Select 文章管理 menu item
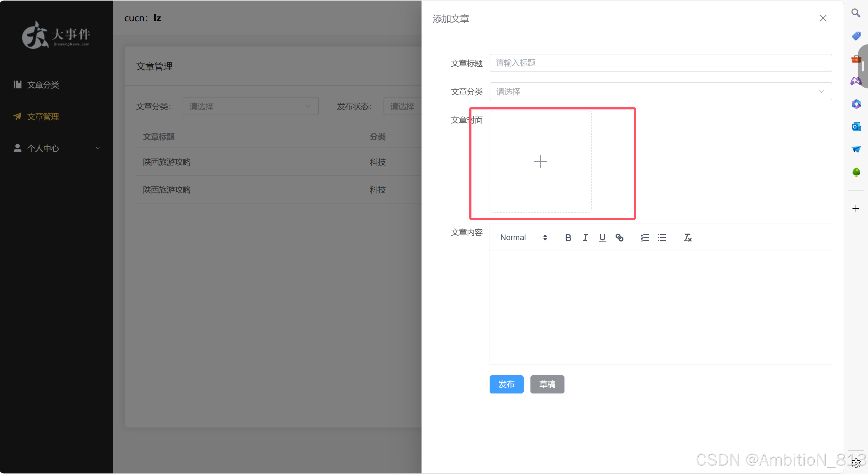This screenshot has width=868, height=474. pos(43,117)
